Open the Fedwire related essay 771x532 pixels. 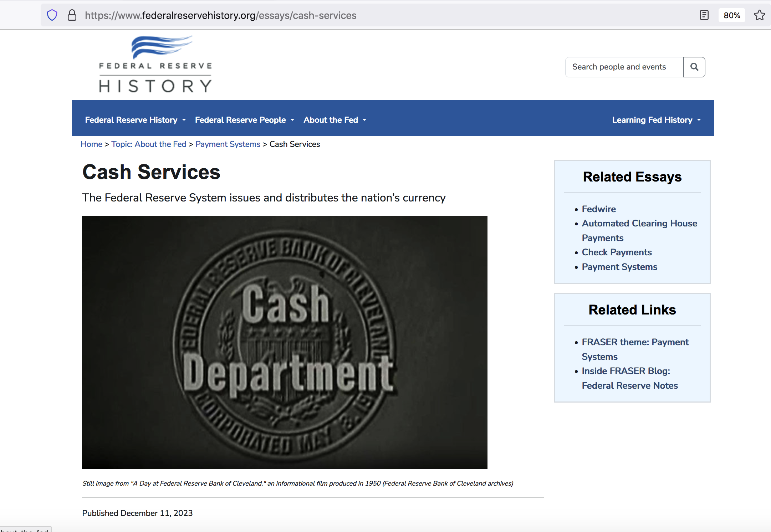click(599, 209)
